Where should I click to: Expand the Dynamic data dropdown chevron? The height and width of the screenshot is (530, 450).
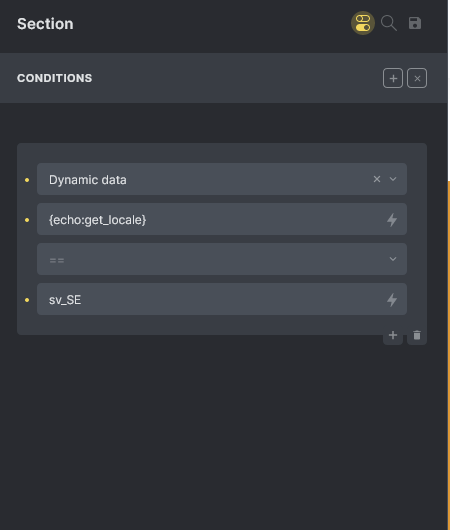(x=393, y=179)
